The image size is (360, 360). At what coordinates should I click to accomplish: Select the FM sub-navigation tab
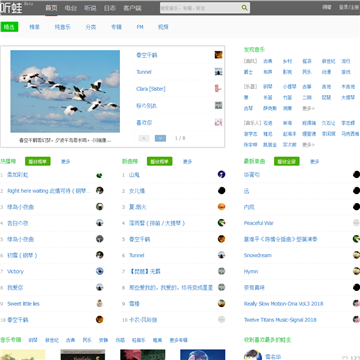[140, 27]
